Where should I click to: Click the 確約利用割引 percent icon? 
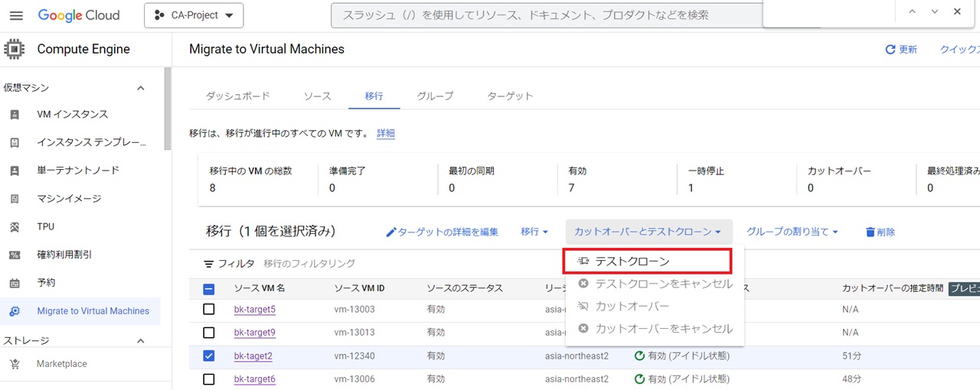(x=14, y=255)
